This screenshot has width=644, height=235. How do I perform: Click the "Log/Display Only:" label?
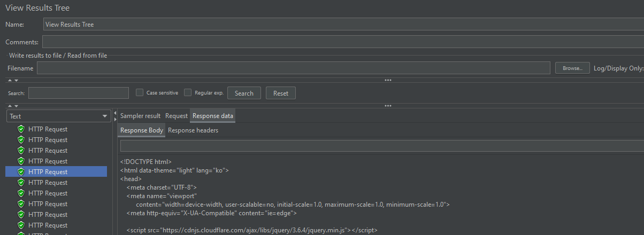click(618, 68)
